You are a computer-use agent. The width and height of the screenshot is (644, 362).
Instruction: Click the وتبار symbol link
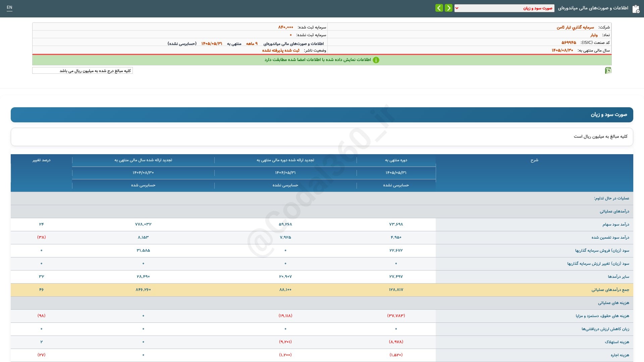(x=594, y=35)
